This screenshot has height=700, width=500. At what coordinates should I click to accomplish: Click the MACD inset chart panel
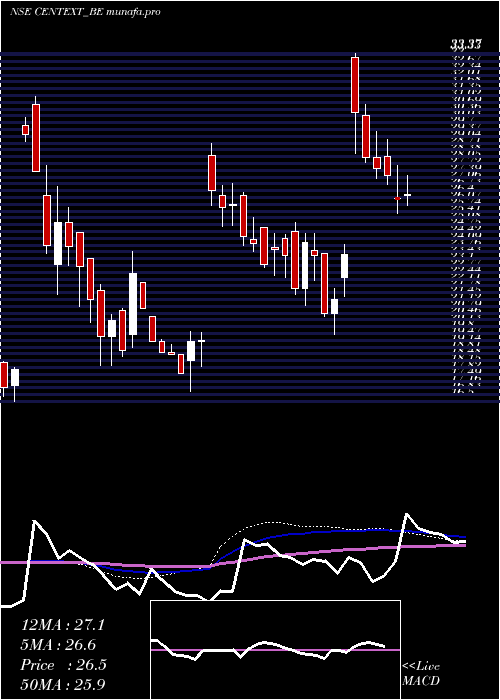pyautogui.click(x=275, y=650)
